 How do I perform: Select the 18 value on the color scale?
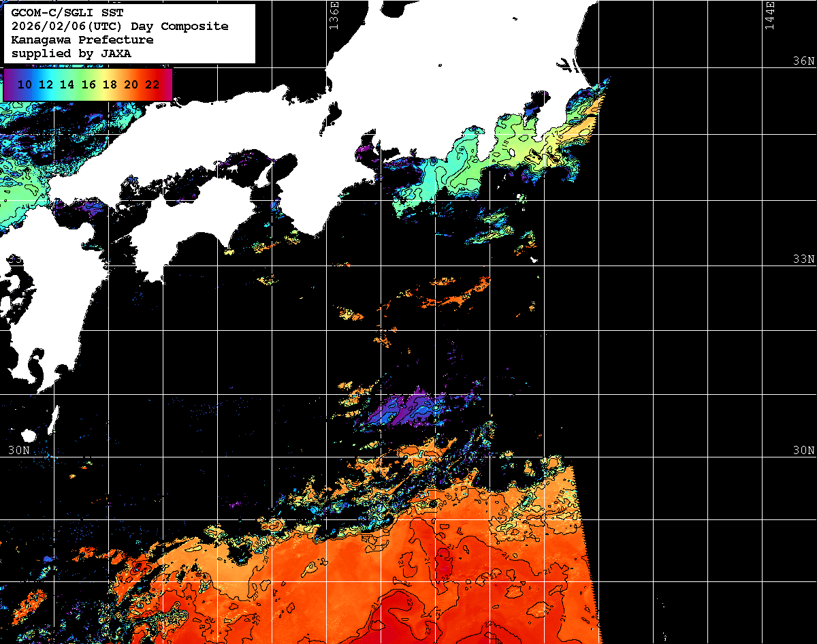click(x=110, y=85)
